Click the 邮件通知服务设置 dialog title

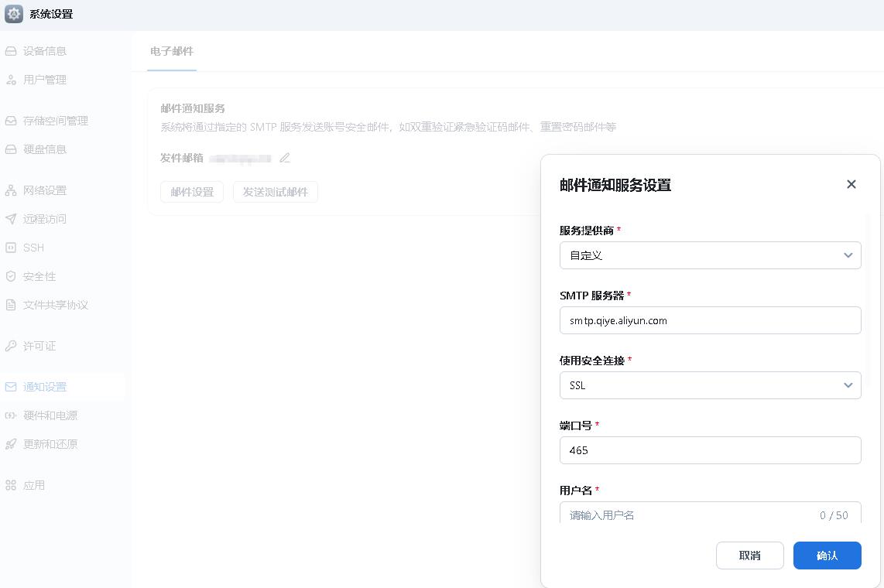(x=615, y=186)
